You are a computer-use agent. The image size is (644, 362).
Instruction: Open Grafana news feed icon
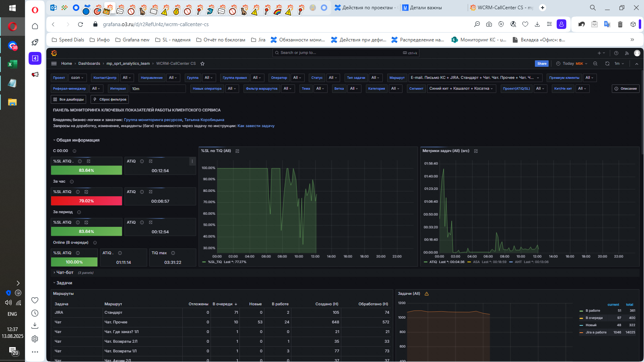pyautogui.click(x=627, y=53)
